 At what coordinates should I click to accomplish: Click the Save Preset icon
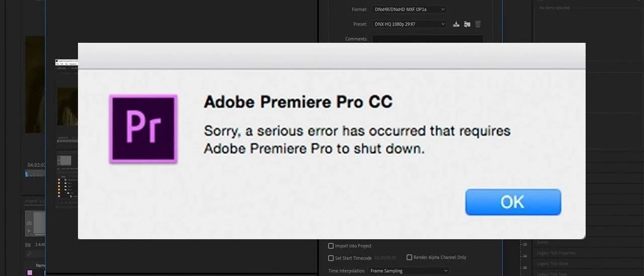coord(456,24)
